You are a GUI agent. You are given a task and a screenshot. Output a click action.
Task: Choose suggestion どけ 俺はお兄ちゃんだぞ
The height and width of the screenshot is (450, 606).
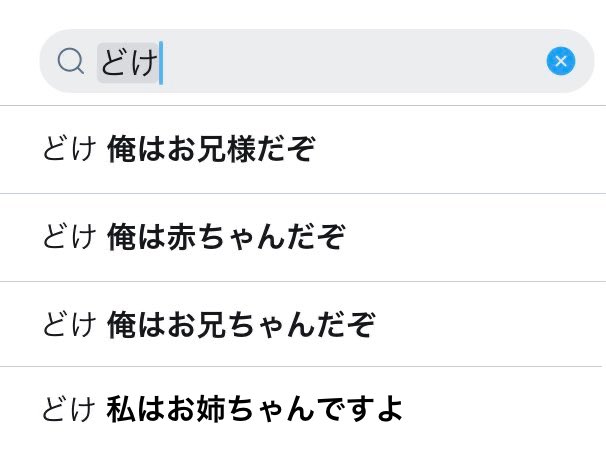tap(303, 324)
